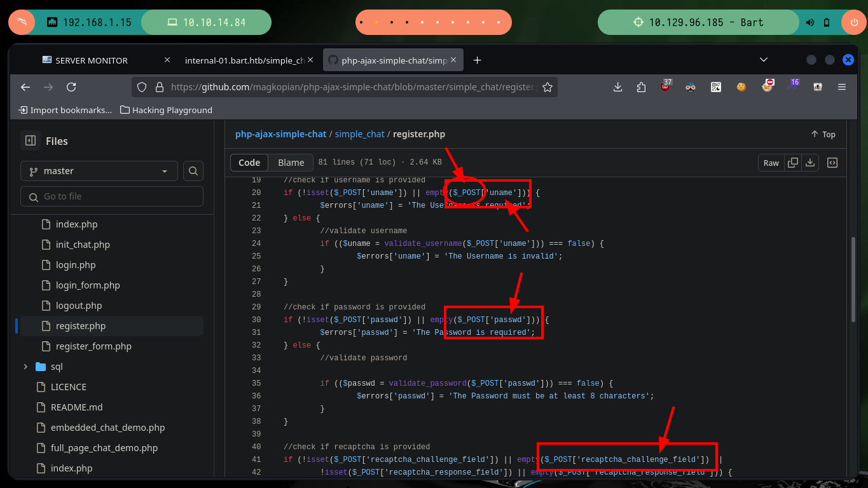This screenshot has width=868, height=488.
Task: Switch to SERVER MONITOR tab
Action: pyautogui.click(x=106, y=60)
